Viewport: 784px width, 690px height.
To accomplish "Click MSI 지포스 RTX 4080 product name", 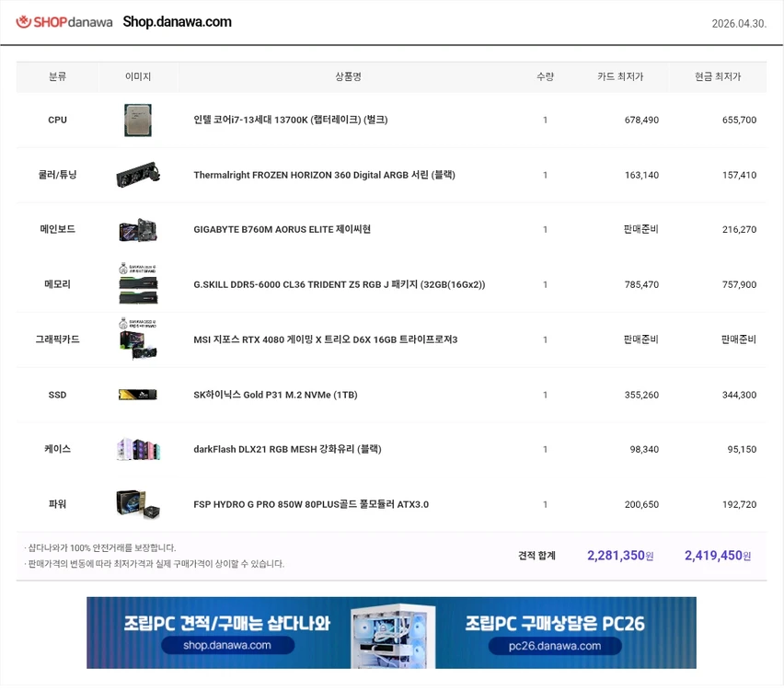I will click(x=326, y=339).
